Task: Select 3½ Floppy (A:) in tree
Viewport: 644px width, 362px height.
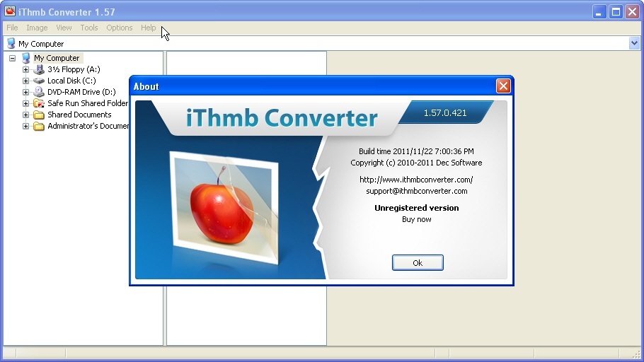Action: point(74,69)
